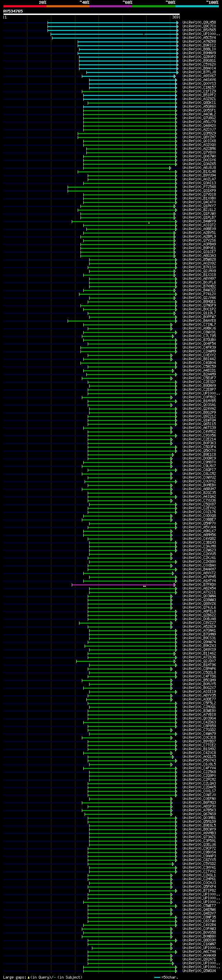Open hit UniRef100_D0BJA8

pos(199,618)
